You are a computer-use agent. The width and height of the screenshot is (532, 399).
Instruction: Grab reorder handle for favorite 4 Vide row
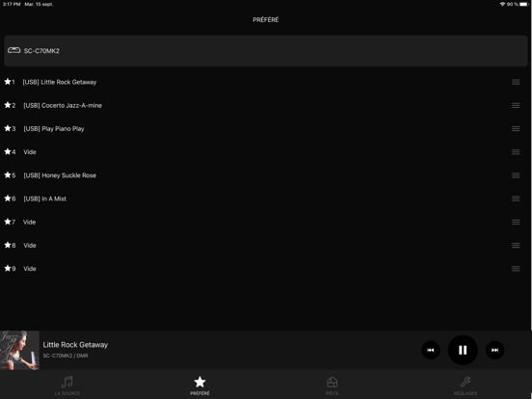(516, 152)
